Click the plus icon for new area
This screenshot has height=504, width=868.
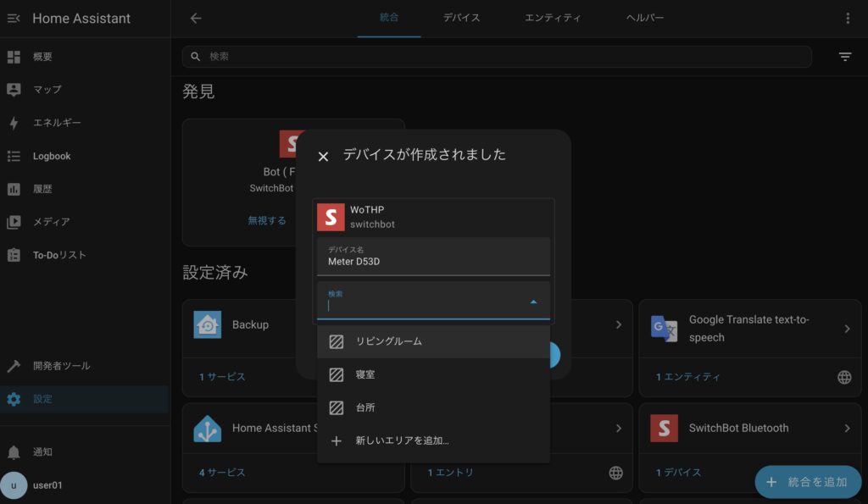click(x=336, y=441)
